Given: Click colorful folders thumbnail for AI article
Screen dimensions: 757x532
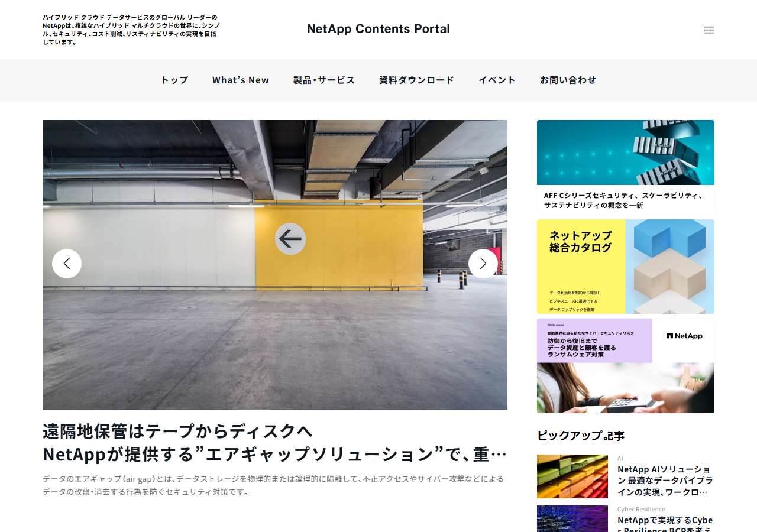Looking at the screenshot, I should click(572, 476).
